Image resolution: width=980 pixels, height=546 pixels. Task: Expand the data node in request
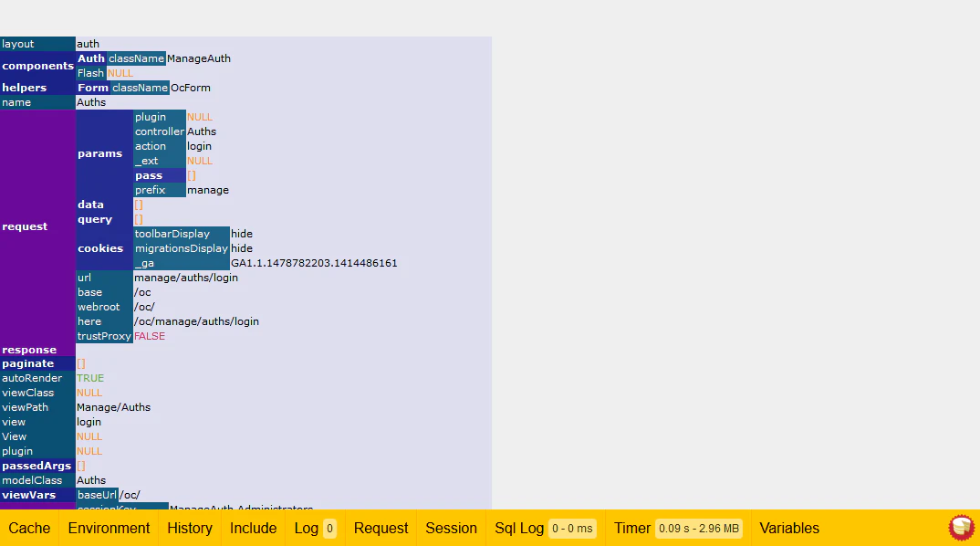(104, 205)
